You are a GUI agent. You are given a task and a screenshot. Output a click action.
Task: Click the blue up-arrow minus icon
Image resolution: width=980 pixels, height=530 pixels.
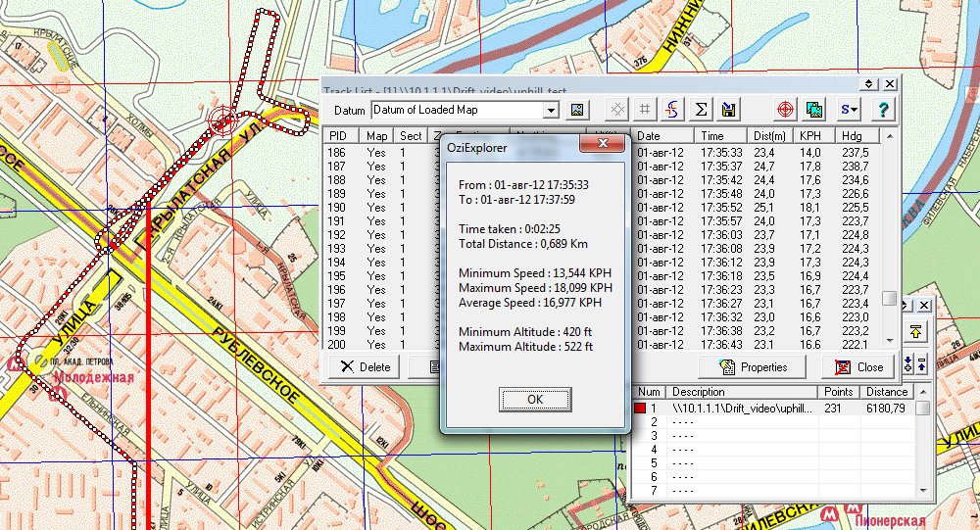coord(921,363)
